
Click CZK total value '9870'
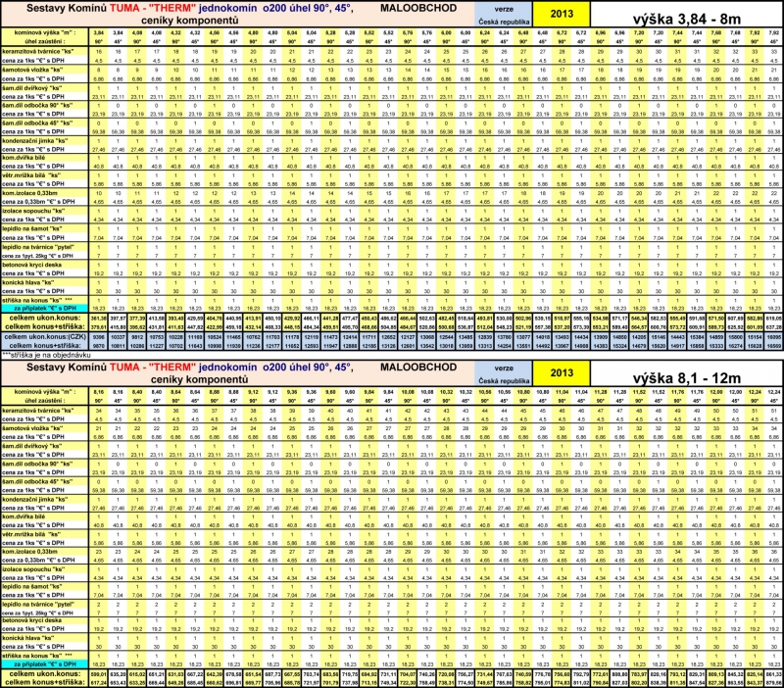click(x=99, y=346)
